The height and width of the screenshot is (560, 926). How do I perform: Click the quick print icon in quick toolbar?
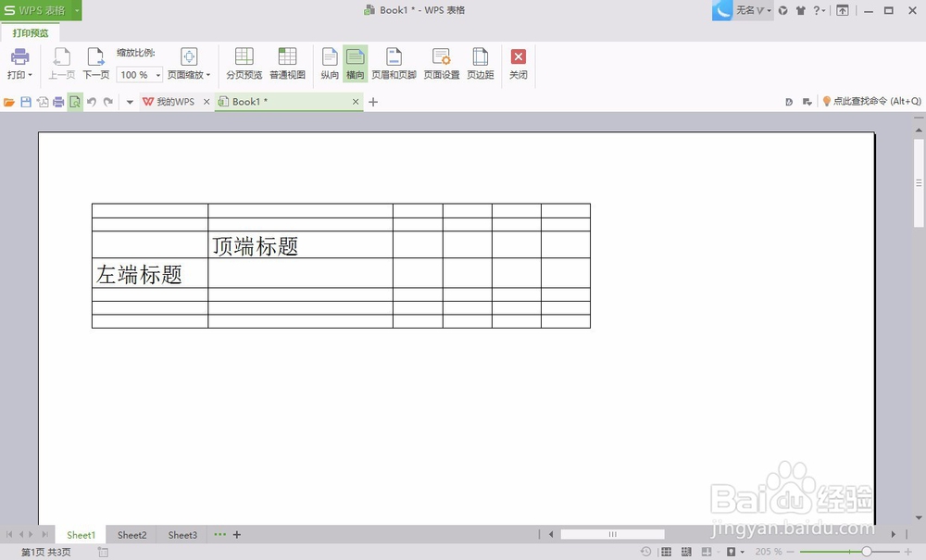point(58,102)
